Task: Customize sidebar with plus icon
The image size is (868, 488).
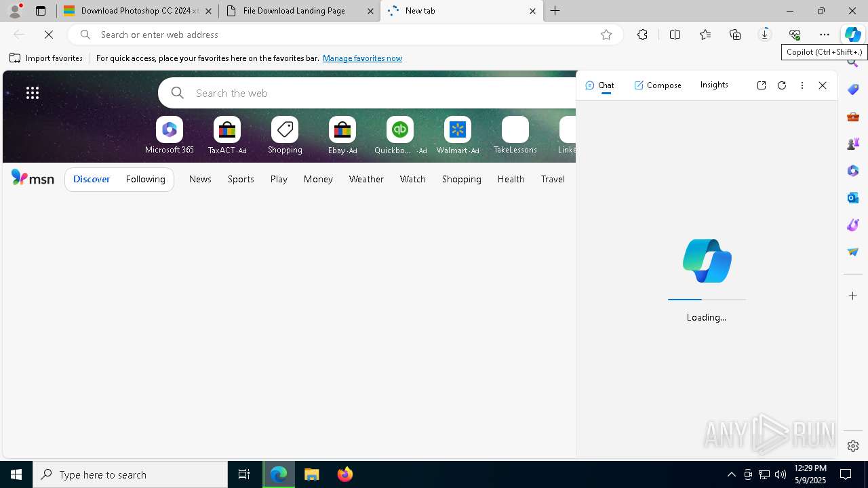Action: (x=853, y=296)
